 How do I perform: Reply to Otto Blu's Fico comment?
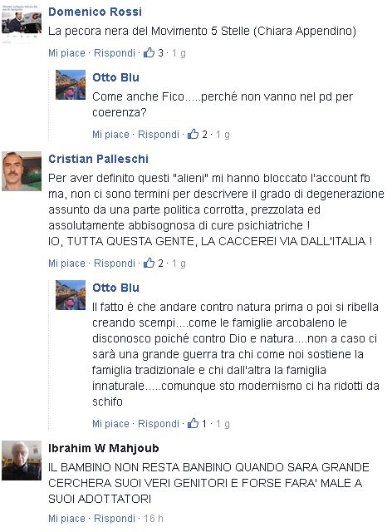pos(159,135)
